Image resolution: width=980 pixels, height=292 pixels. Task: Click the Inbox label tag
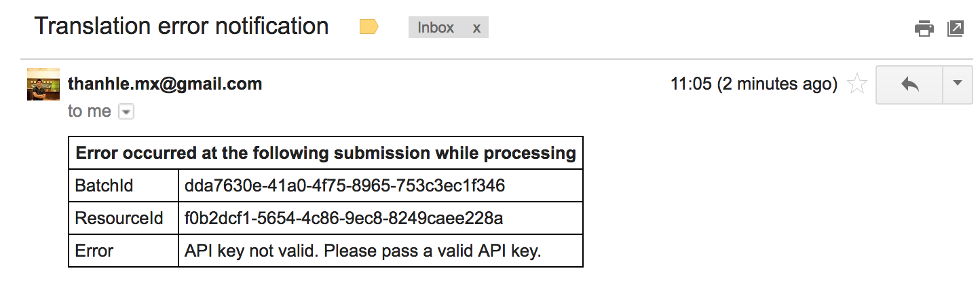(x=436, y=28)
